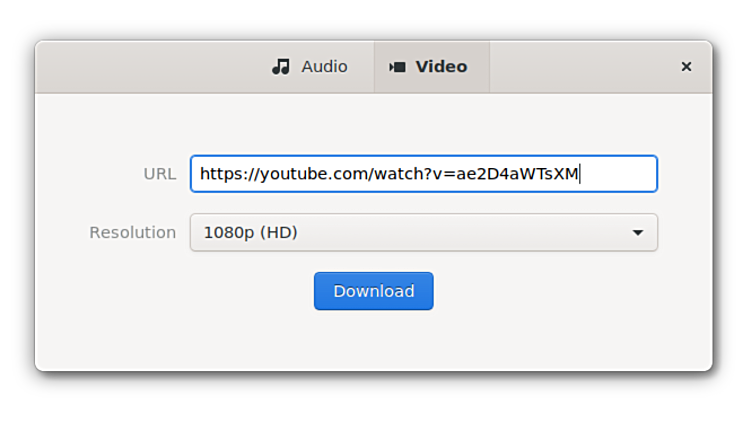Click the music note icon on Audio tab
The width and height of the screenshot is (752, 423).
point(281,67)
